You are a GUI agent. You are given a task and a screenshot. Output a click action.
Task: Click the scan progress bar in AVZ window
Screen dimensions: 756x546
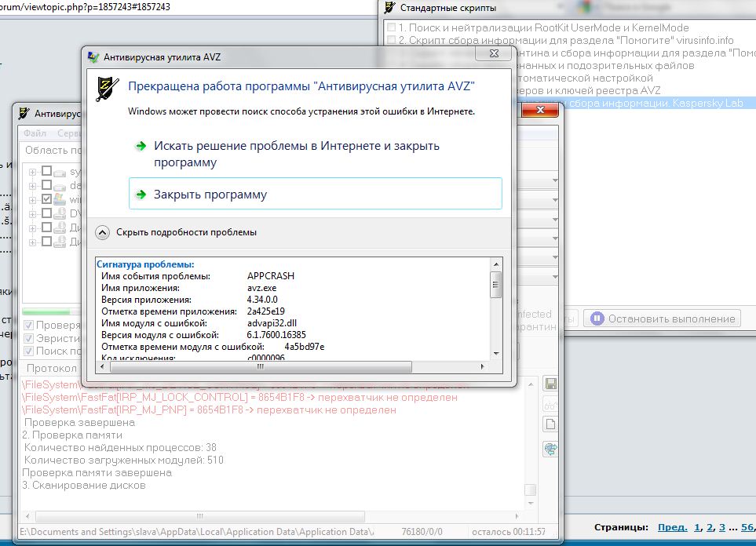pos(52,311)
